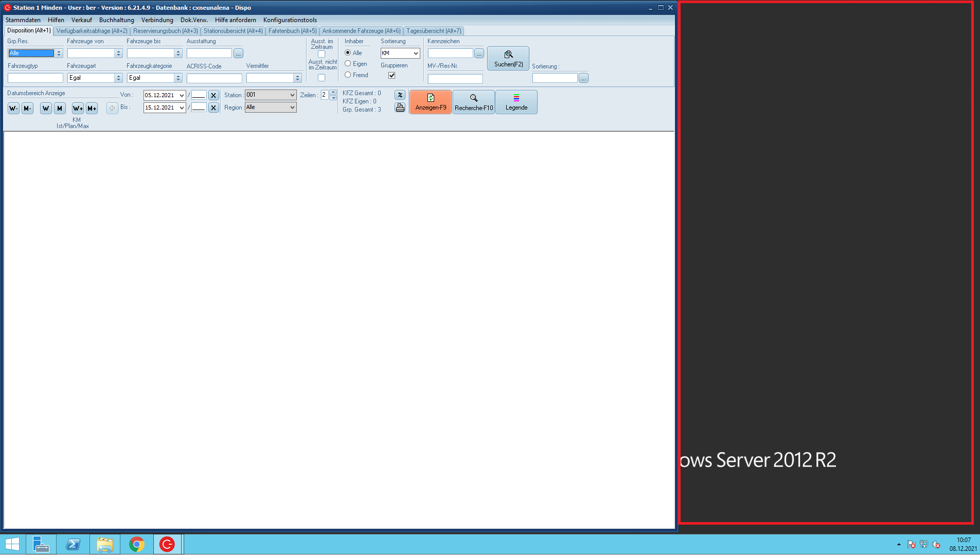
Task: Clear the Von date with X button
Action: point(213,95)
